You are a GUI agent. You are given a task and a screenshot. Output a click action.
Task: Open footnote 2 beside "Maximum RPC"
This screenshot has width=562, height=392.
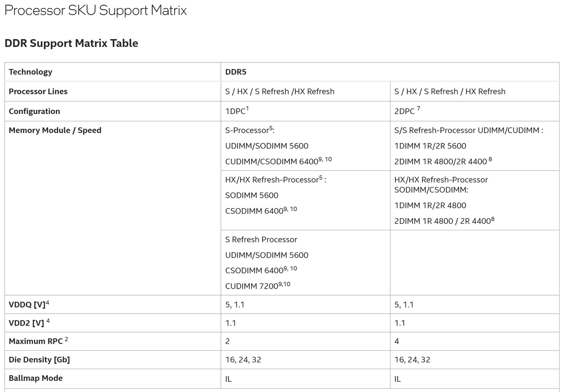66,339
